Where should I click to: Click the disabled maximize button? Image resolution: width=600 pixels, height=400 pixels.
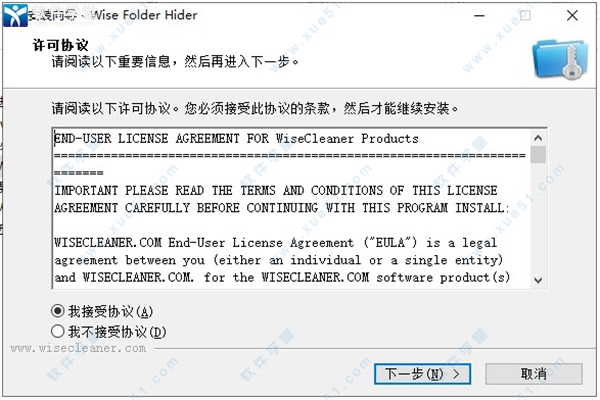525,16
